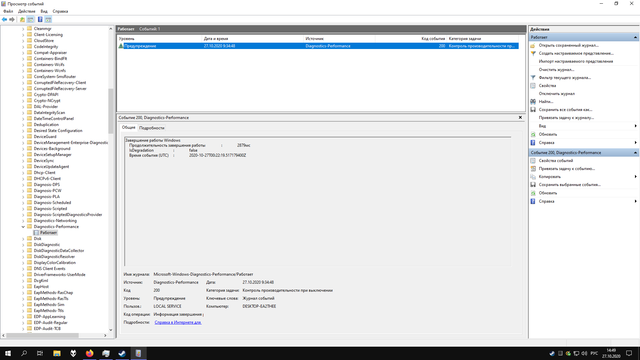Click Отключить журнал in the Actions panel
This screenshot has height=360, width=640.
557,94
